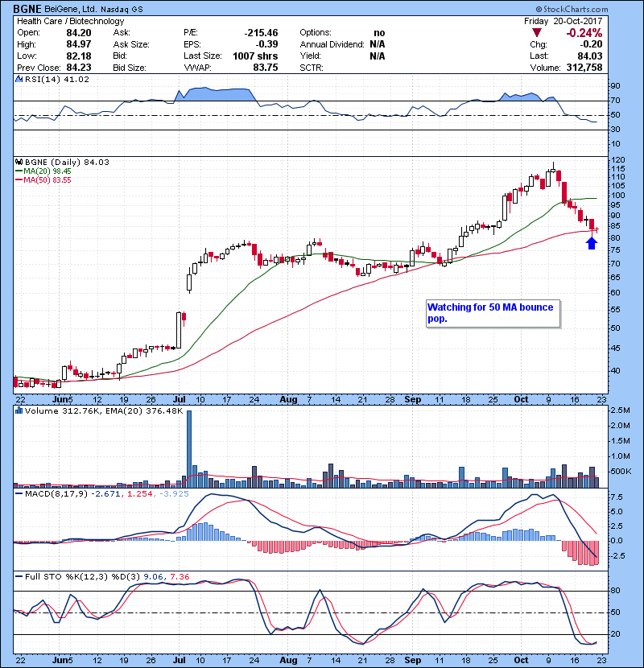Click the 'Watching for 50 MA bounce pop.' note

pos(493,314)
